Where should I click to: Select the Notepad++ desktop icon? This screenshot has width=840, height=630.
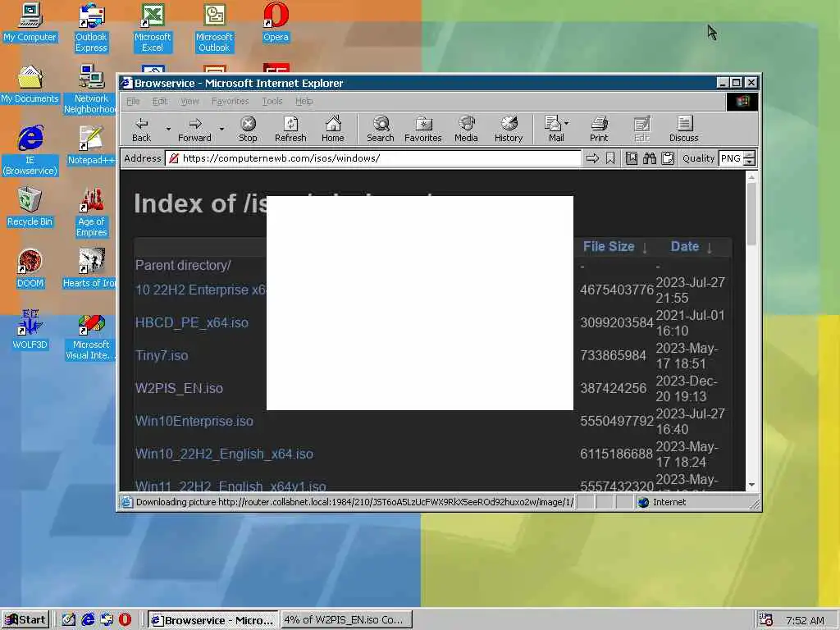point(90,146)
